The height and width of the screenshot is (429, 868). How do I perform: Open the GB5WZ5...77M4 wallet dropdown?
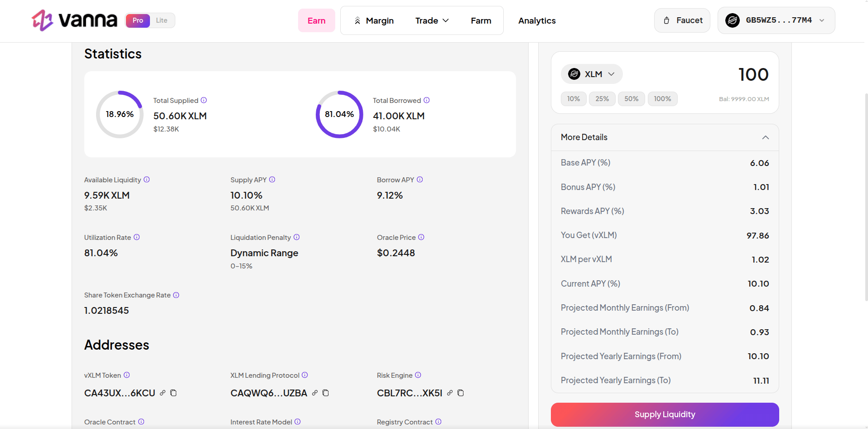[x=776, y=20]
